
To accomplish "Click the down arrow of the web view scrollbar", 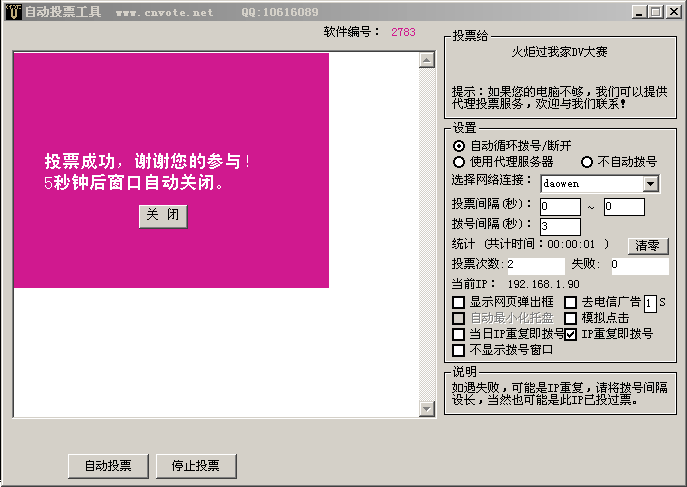I will click(x=426, y=408).
